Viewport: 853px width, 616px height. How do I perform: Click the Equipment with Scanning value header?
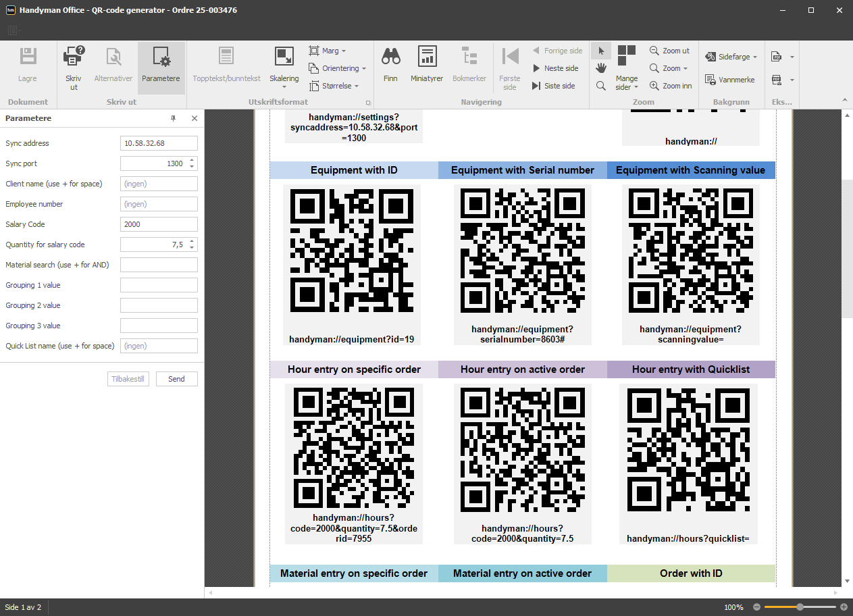[691, 170]
